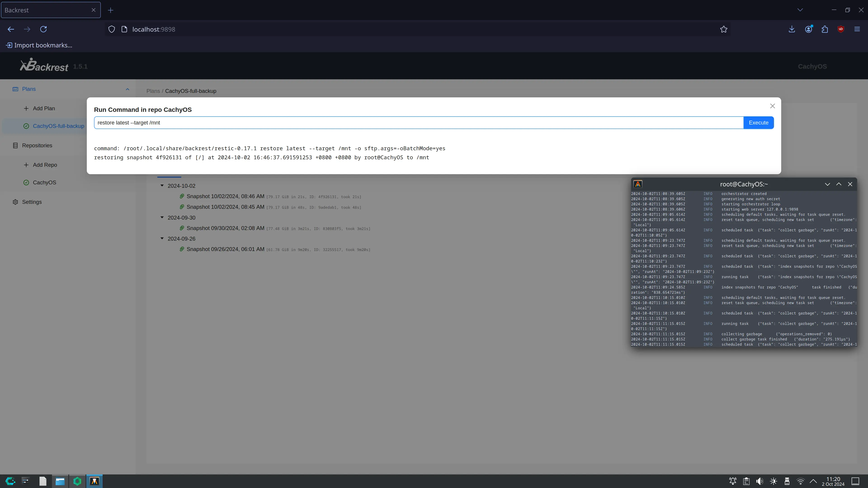The width and height of the screenshot is (868, 488).
Task: Open the Firefox downloads icon
Action: [792, 29]
